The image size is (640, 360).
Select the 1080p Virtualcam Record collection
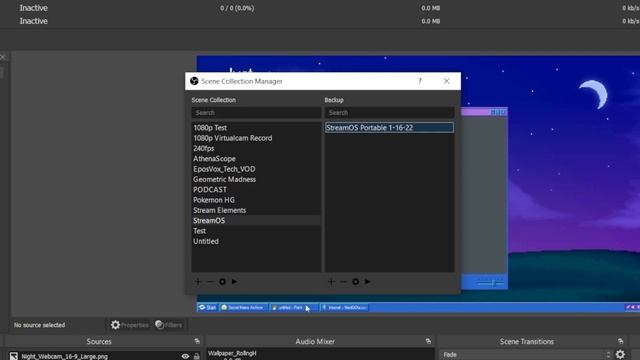coord(256,138)
